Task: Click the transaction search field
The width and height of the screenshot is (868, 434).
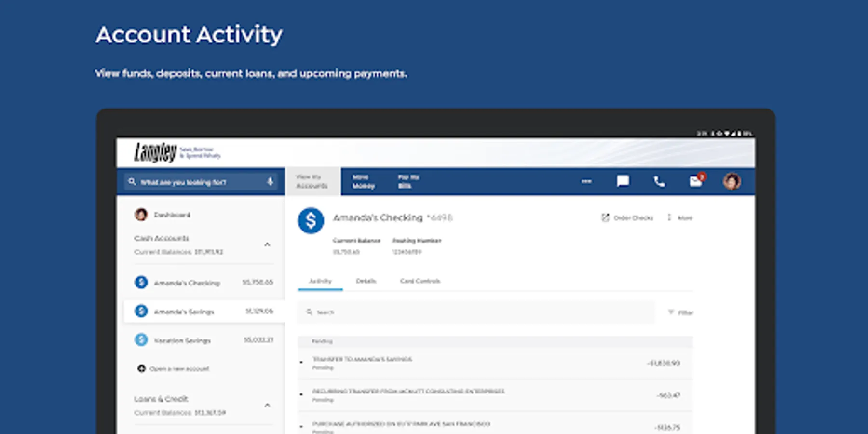Action: click(477, 312)
